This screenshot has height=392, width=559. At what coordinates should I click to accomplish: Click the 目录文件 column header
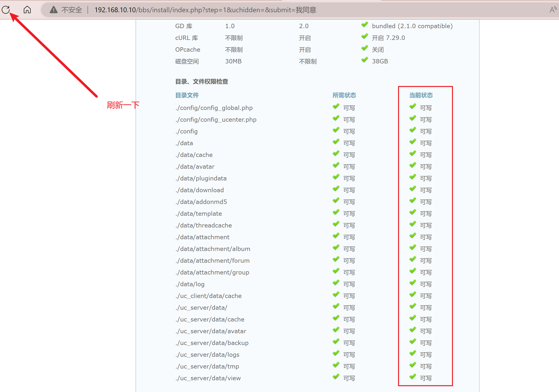click(187, 95)
